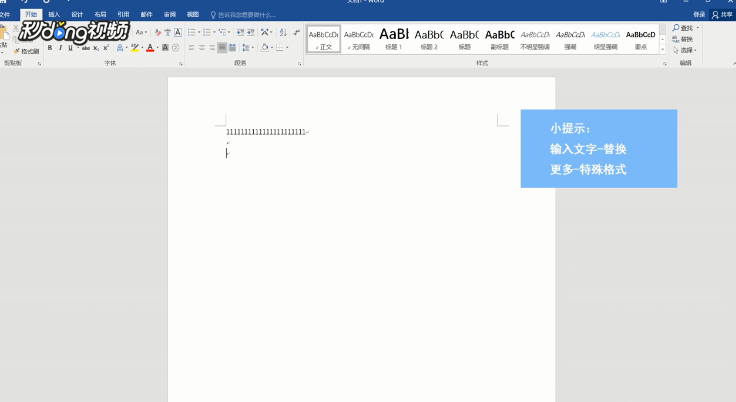Toggle strikethrough (abc) formatting

(x=86, y=47)
